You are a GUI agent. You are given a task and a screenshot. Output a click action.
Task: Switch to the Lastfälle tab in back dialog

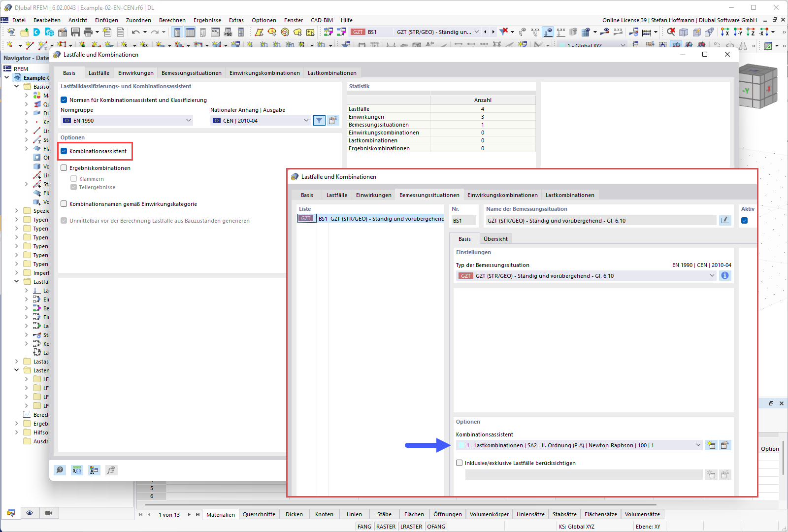99,73
